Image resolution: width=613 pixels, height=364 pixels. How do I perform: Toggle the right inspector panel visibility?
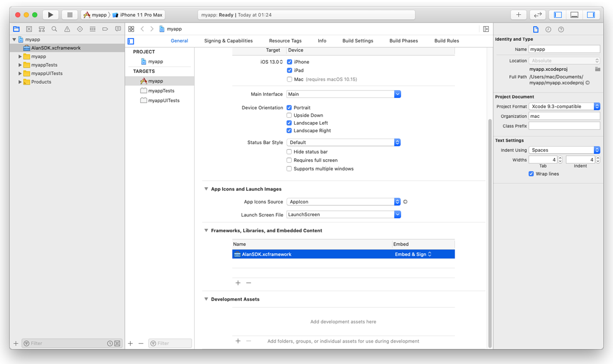click(x=591, y=15)
